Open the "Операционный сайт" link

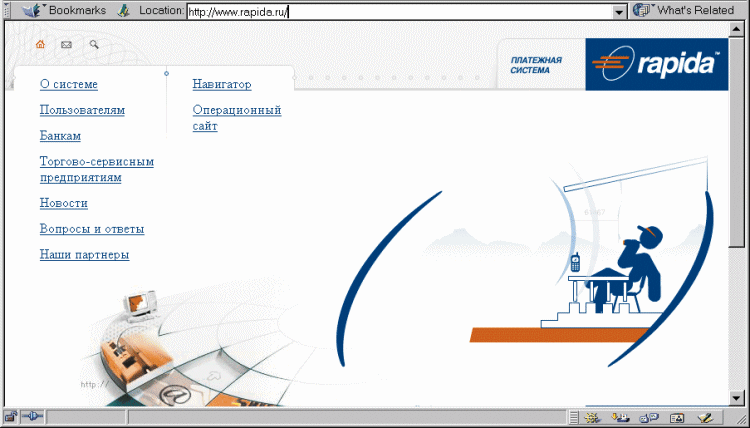pos(237,118)
